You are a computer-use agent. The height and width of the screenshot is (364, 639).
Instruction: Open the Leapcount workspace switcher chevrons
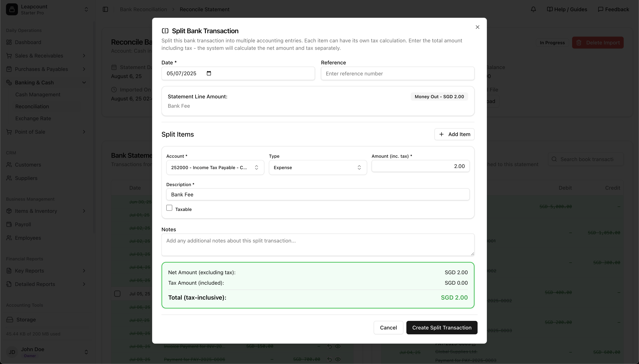click(86, 10)
